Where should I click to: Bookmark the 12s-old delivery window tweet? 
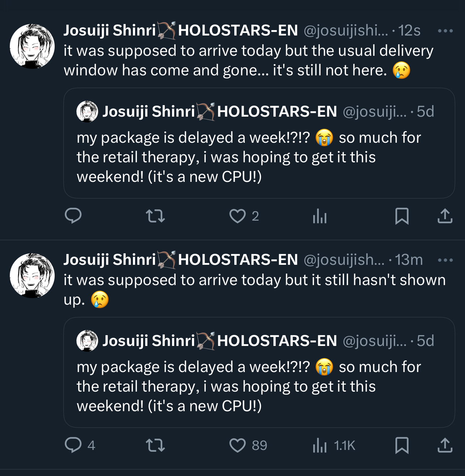click(x=402, y=216)
